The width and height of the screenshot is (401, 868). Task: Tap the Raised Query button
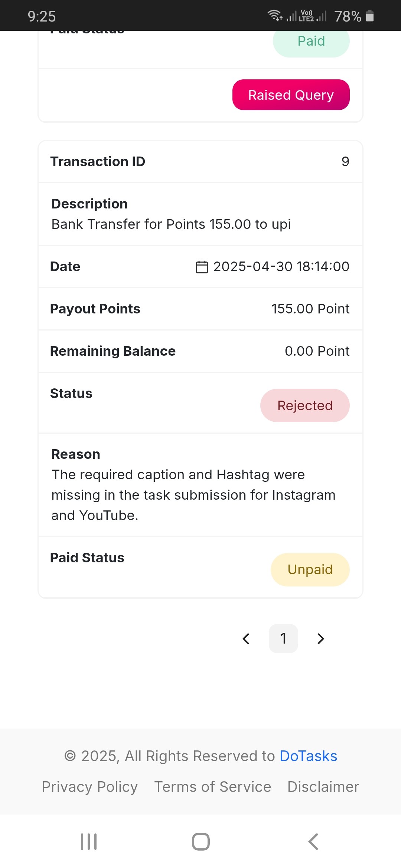click(291, 95)
